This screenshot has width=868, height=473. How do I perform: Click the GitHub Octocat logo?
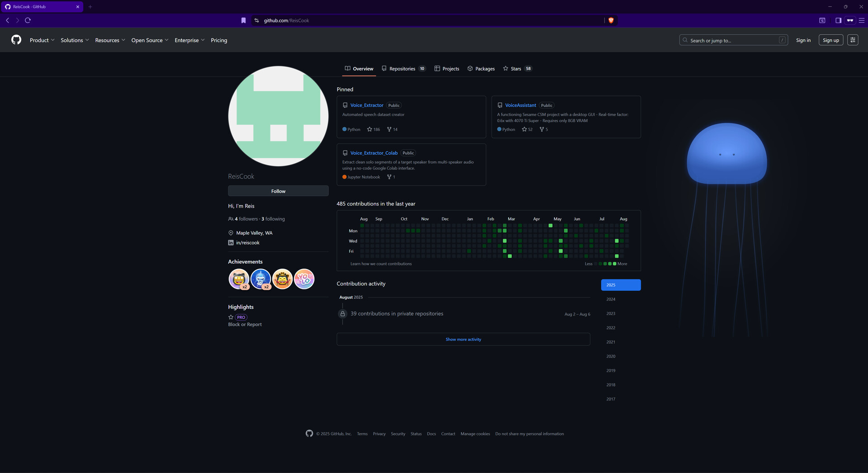coord(16,40)
